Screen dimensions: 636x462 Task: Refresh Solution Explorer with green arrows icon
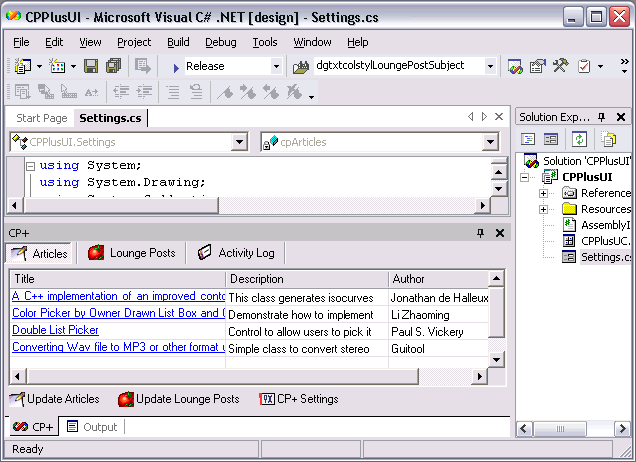tap(579, 139)
